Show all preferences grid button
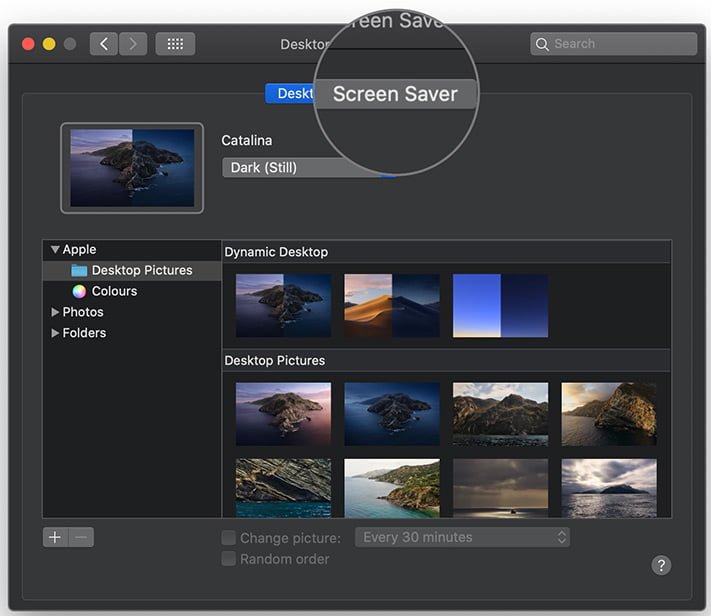711x616 pixels. pyautogui.click(x=175, y=44)
